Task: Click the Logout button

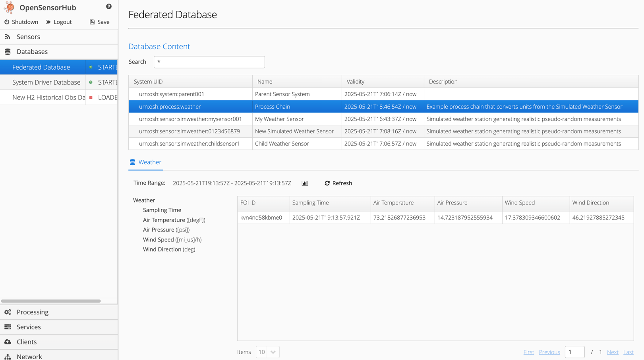Action: coord(59,22)
